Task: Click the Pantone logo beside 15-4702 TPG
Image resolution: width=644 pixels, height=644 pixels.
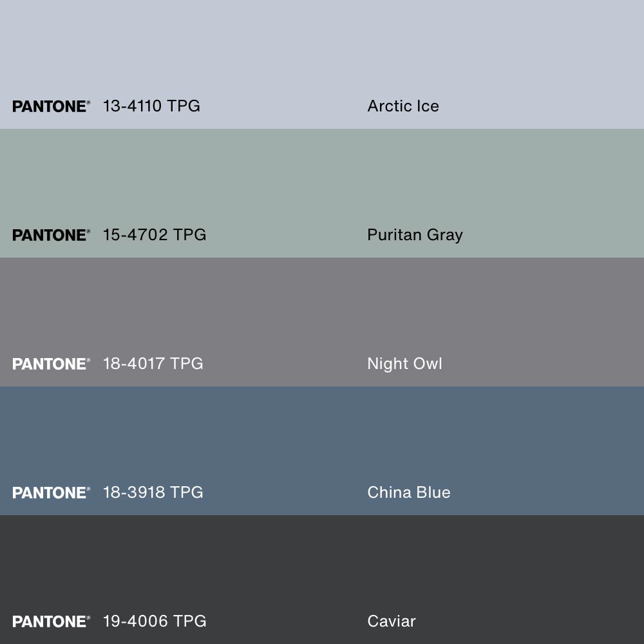Action: click(x=51, y=235)
